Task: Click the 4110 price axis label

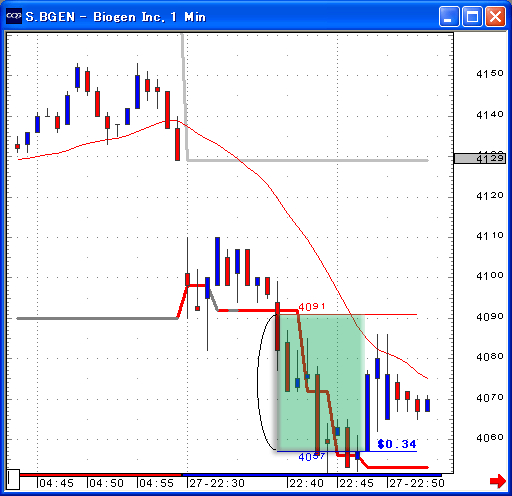Action: pyautogui.click(x=490, y=236)
